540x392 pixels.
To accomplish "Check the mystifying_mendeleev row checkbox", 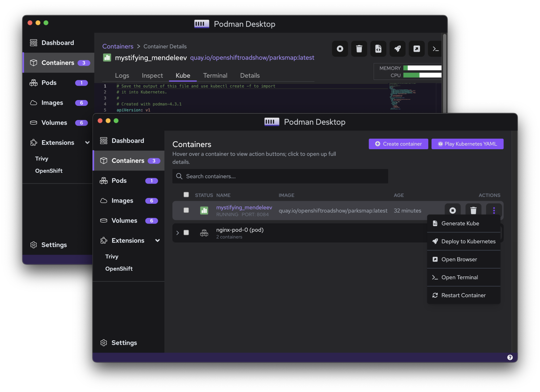I will click(186, 210).
